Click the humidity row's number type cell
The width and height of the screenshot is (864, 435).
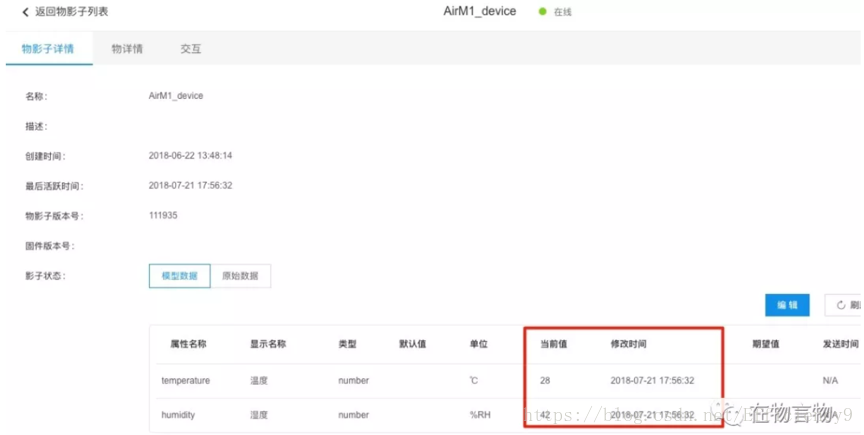[x=354, y=415]
